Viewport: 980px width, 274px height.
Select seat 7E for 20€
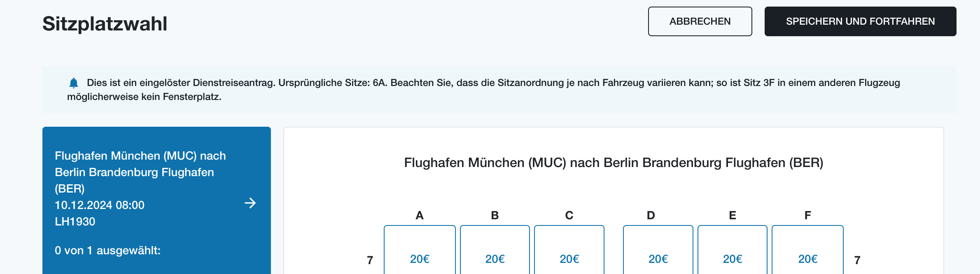[x=733, y=250]
